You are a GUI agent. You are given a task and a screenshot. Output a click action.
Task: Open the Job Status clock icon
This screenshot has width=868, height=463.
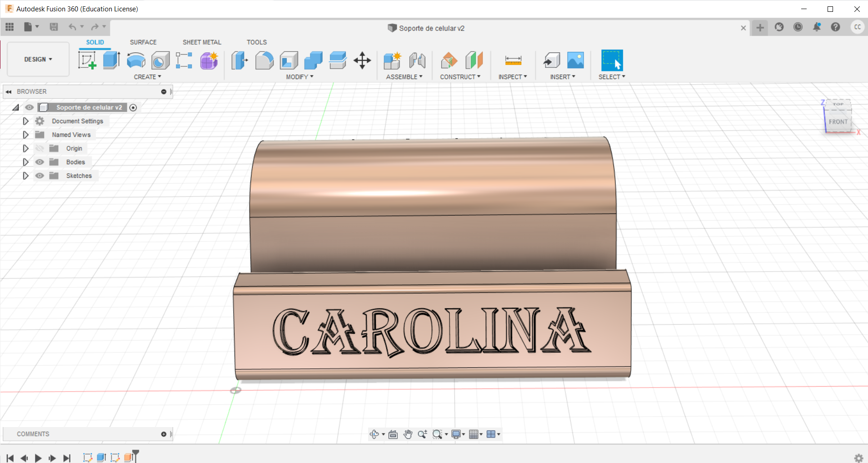[x=798, y=27]
